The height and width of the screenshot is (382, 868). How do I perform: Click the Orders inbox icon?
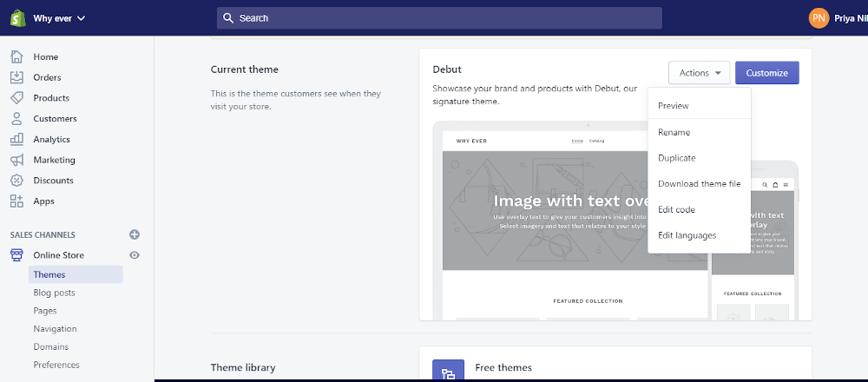(17, 77)
